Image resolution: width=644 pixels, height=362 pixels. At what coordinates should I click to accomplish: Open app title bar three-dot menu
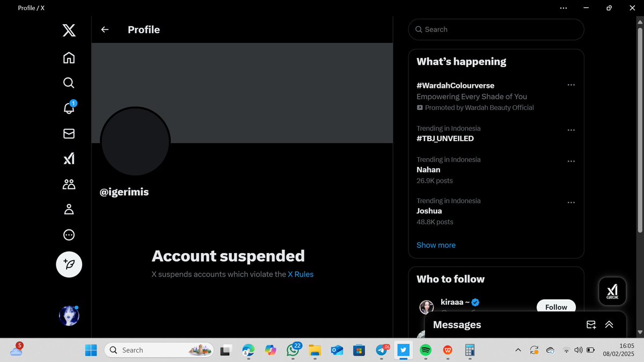point(563,8)
